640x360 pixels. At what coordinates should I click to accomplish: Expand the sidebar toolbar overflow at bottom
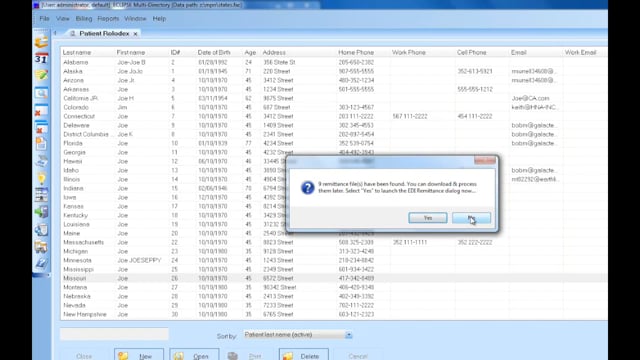41,276
